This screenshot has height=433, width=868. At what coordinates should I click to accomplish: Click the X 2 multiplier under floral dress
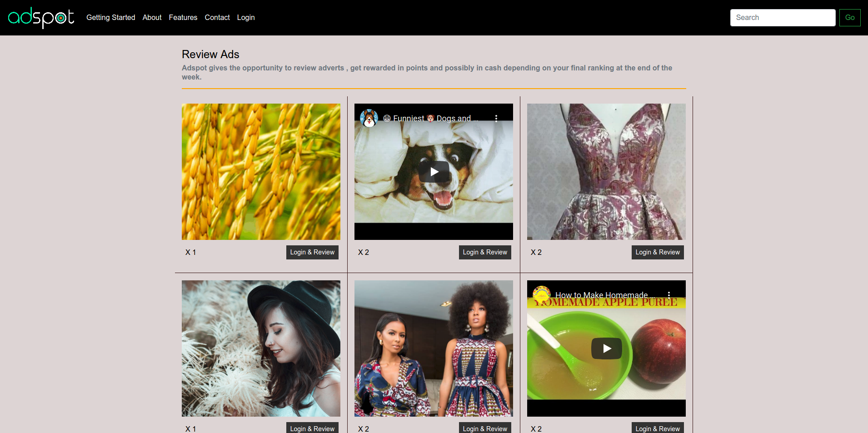[x=536, y=252]
